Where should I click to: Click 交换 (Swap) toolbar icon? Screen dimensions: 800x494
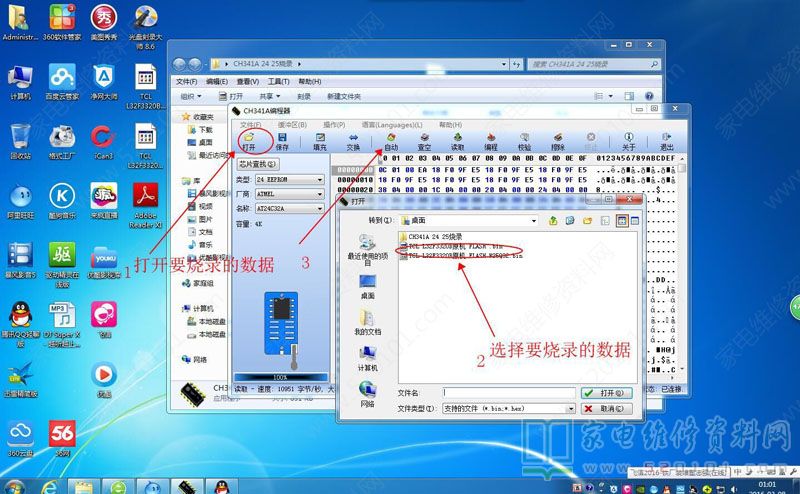353,141
